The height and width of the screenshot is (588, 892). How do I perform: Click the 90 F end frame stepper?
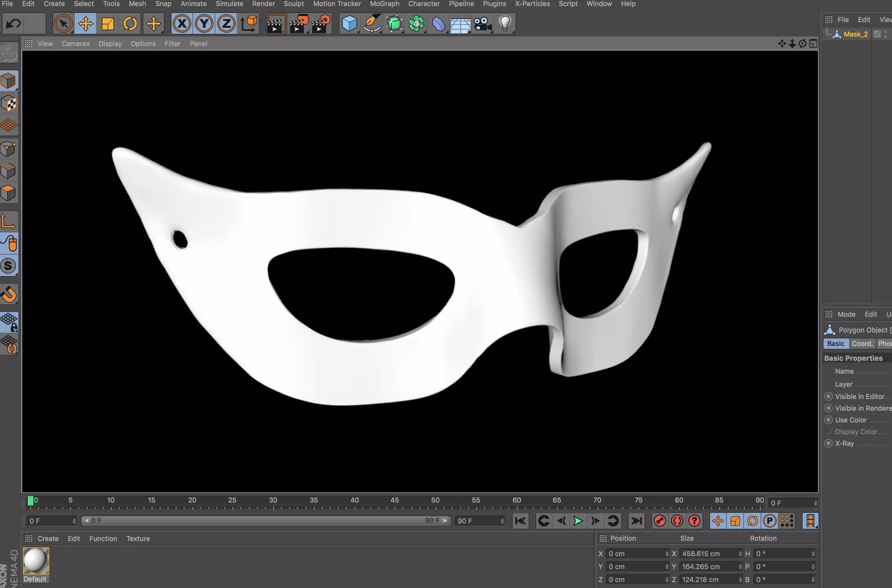(x=502, y=521)
